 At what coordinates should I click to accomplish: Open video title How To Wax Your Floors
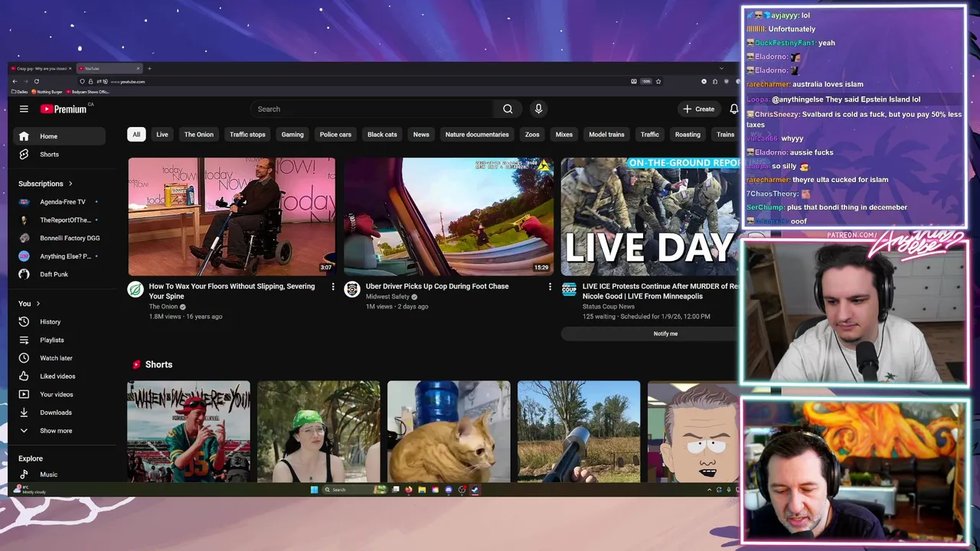click(x=232, y=291)
